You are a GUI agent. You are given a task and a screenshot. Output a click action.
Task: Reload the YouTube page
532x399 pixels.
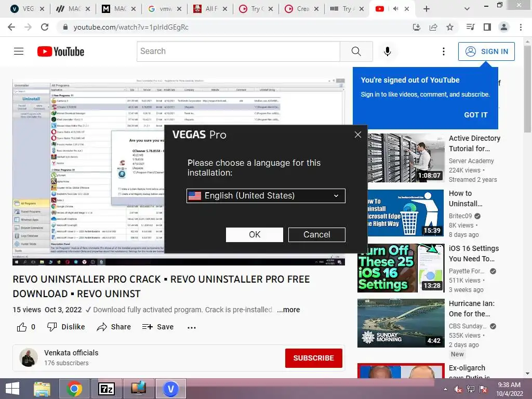45,27
